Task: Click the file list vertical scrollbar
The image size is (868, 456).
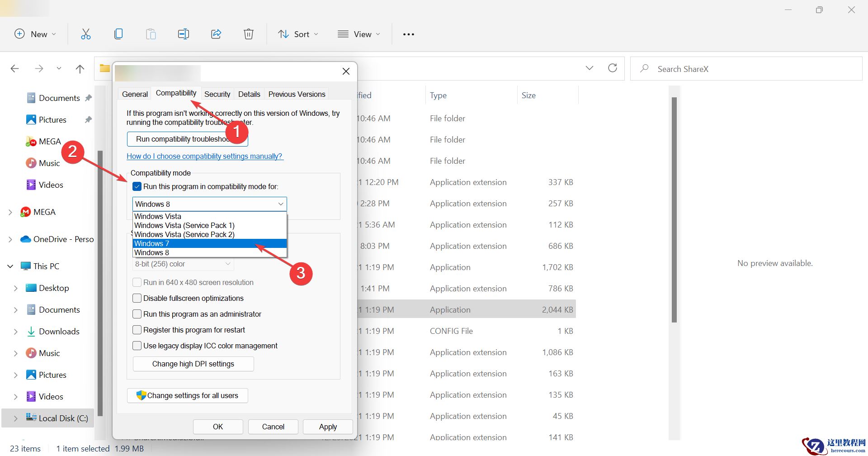Action: coord(674,209)
